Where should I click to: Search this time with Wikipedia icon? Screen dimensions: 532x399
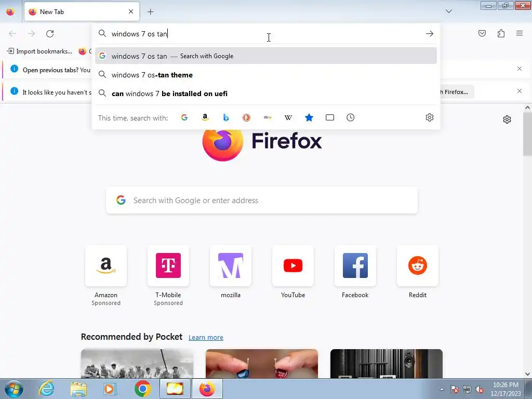[288, 117]
